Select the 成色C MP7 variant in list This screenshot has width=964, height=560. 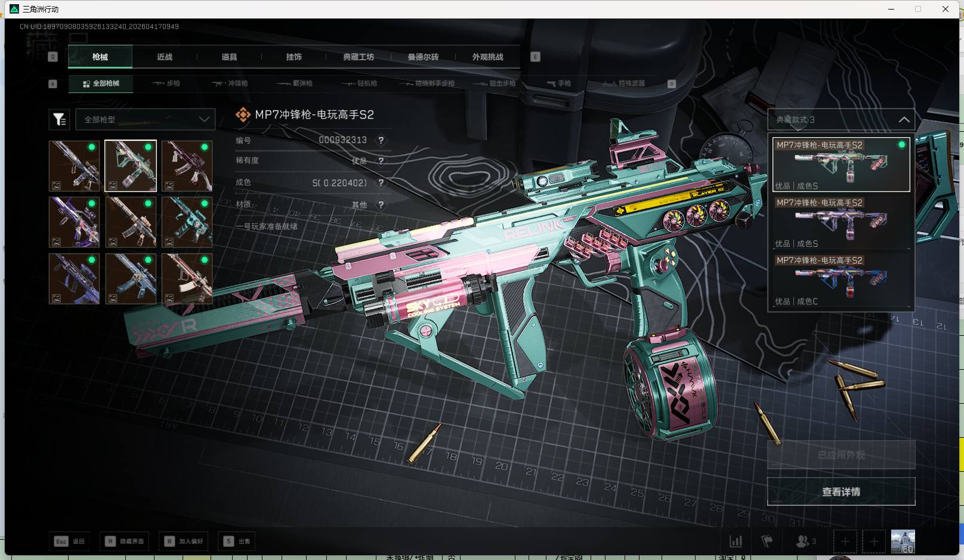click(x=841, y=280)
